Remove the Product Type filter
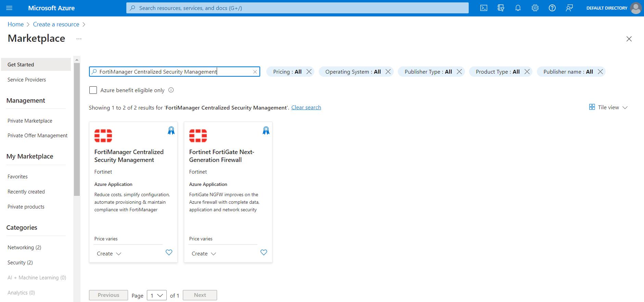 pos(527,72)
